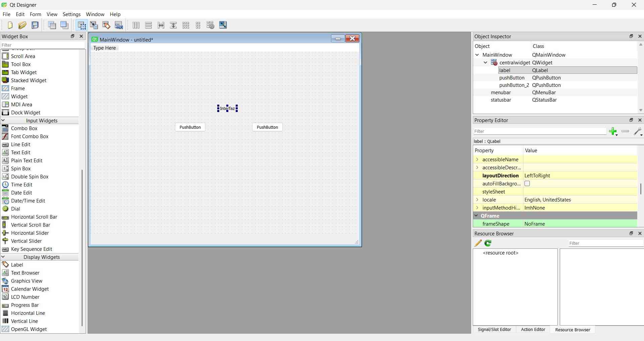
Task: Float the Property Editor panel
Action: click(631, 120)
